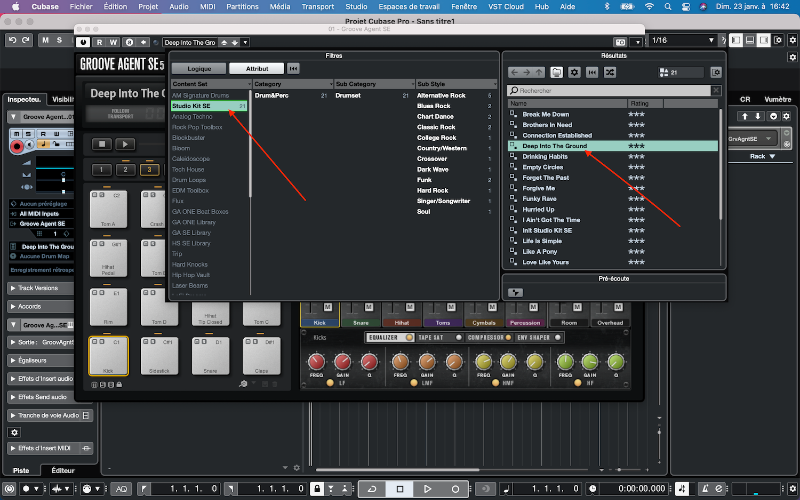Load the previous preset with up arrow
The width and height of the screenshot is (800, 500).
[x=224, y=42]
